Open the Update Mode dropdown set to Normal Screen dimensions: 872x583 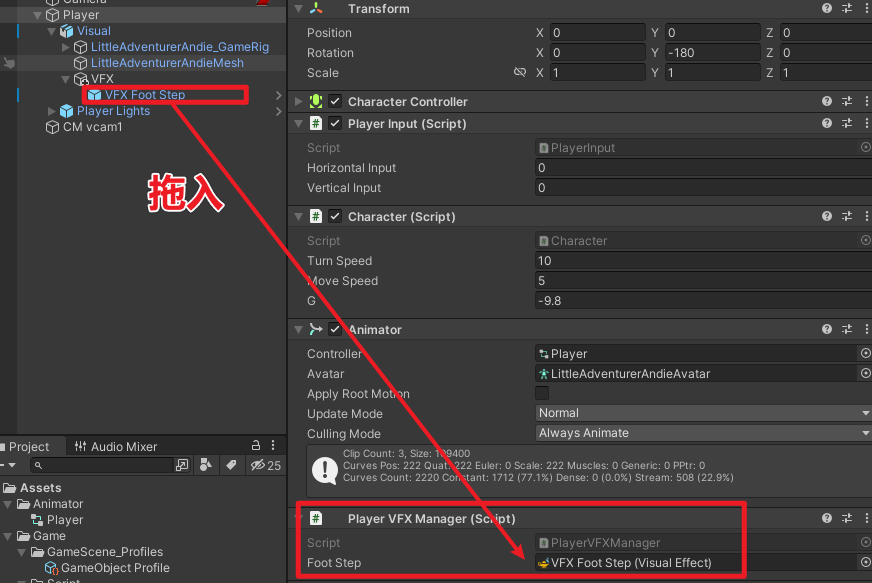[x=703, y=413]
